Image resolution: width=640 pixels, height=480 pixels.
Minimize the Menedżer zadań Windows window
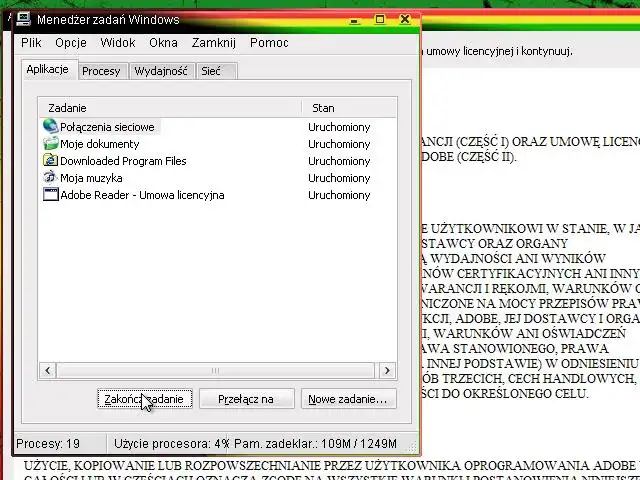coord(355,19)
